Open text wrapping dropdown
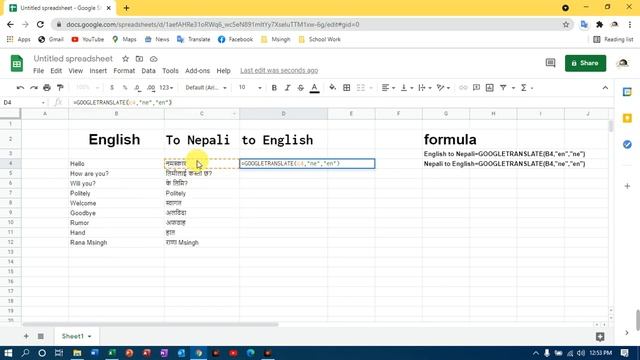The width and height of the screenshot is (640, 360). point(425,88)
